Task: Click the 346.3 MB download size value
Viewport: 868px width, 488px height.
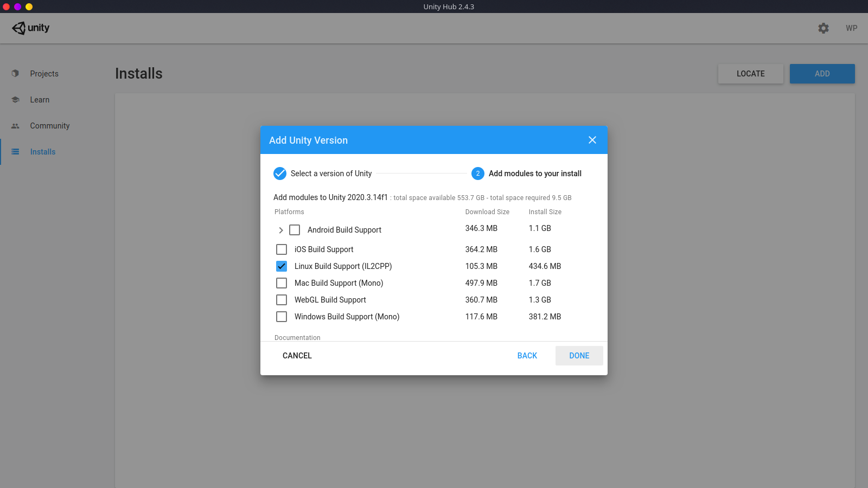Action: point(481,228)
